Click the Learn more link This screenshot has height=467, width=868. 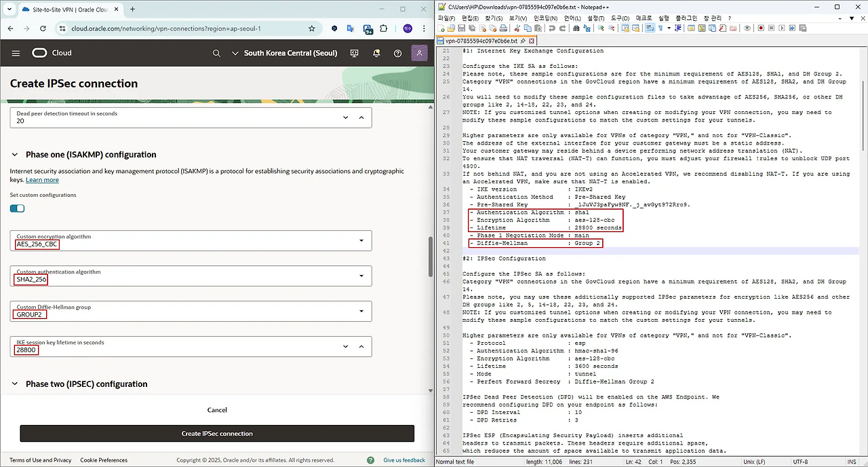42,180
